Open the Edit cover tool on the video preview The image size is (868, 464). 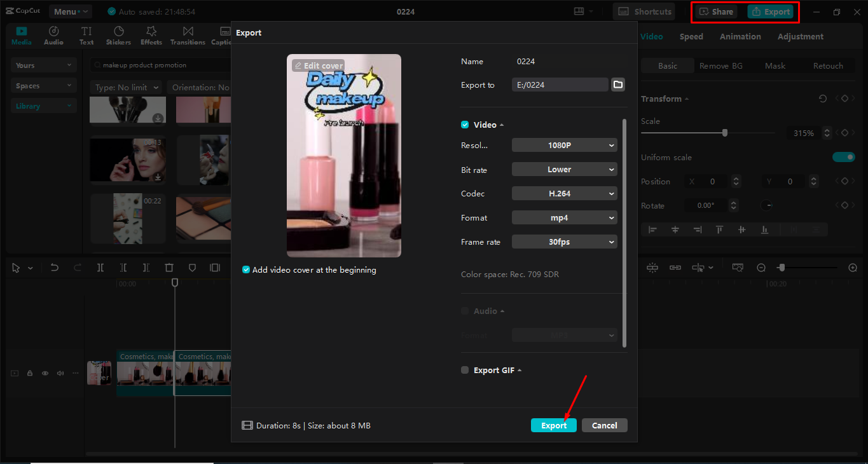pyautogui.click(x=317, y=65)
